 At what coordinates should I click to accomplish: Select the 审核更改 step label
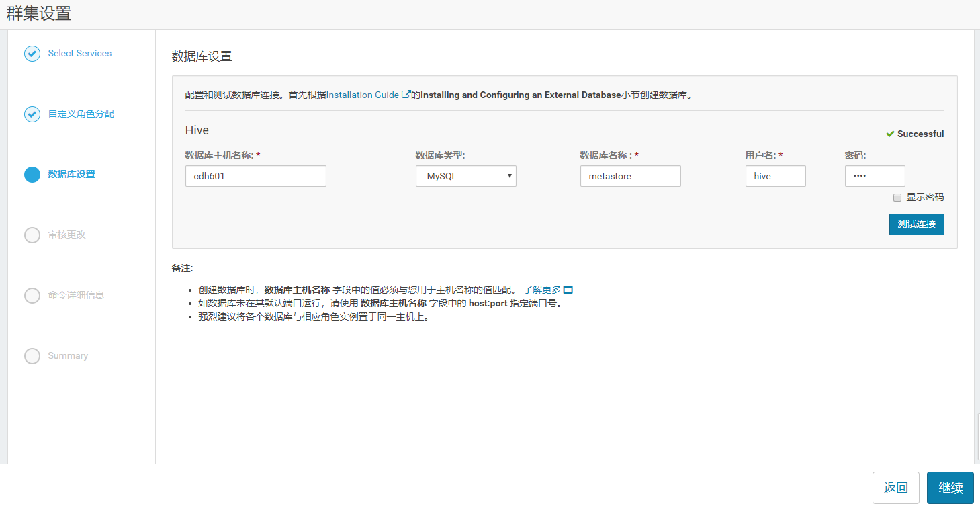(x=67, y=235)
